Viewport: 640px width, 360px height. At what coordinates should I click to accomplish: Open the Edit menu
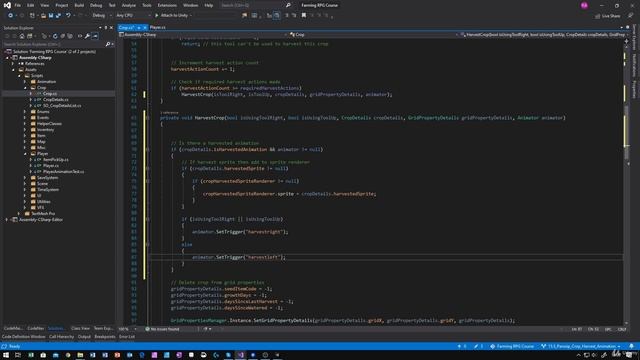pos(31,5)
